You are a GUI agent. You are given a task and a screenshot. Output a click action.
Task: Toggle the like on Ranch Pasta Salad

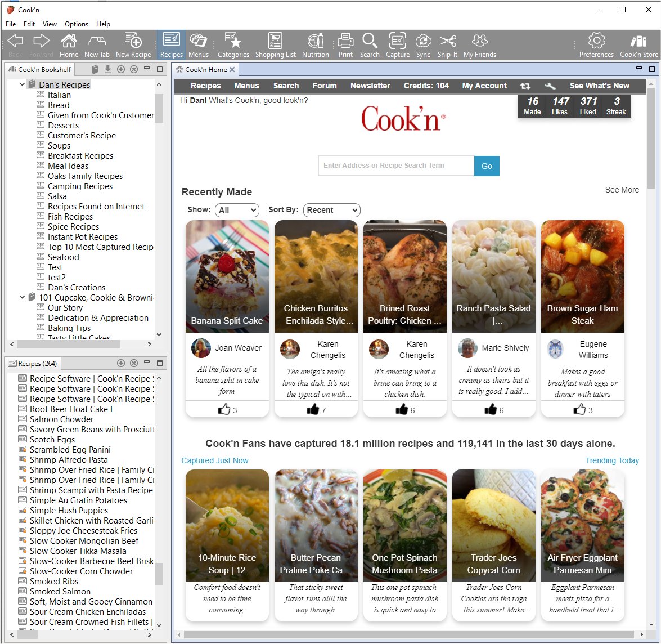[491, 409]
